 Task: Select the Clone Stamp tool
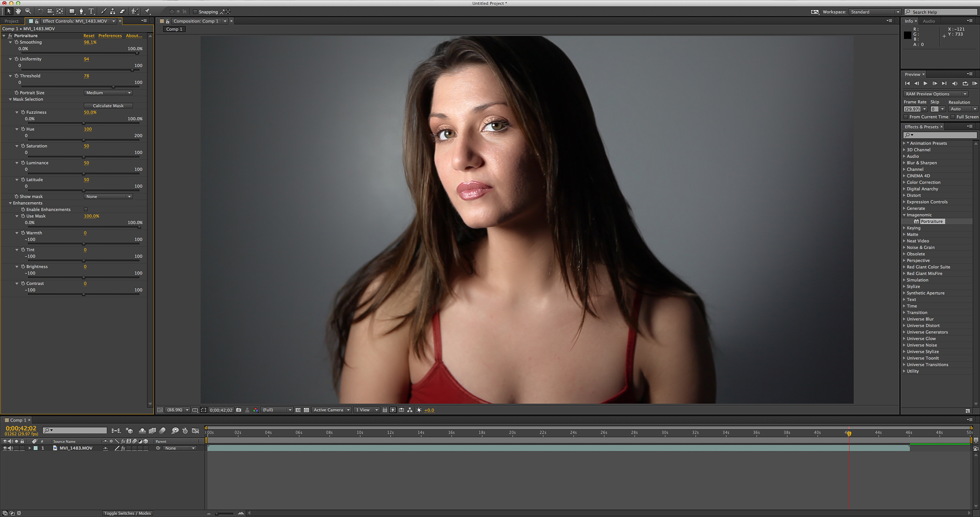(x=113, y=11)
